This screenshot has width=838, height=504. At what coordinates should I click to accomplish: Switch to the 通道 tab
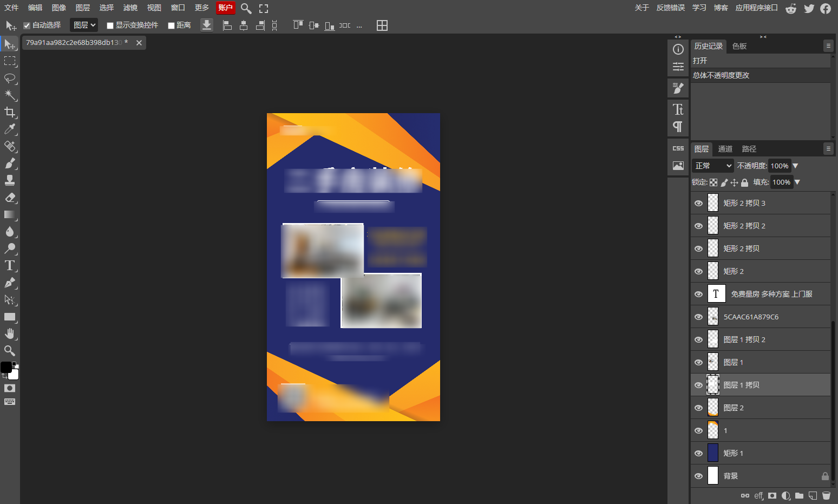coord(725,149)
